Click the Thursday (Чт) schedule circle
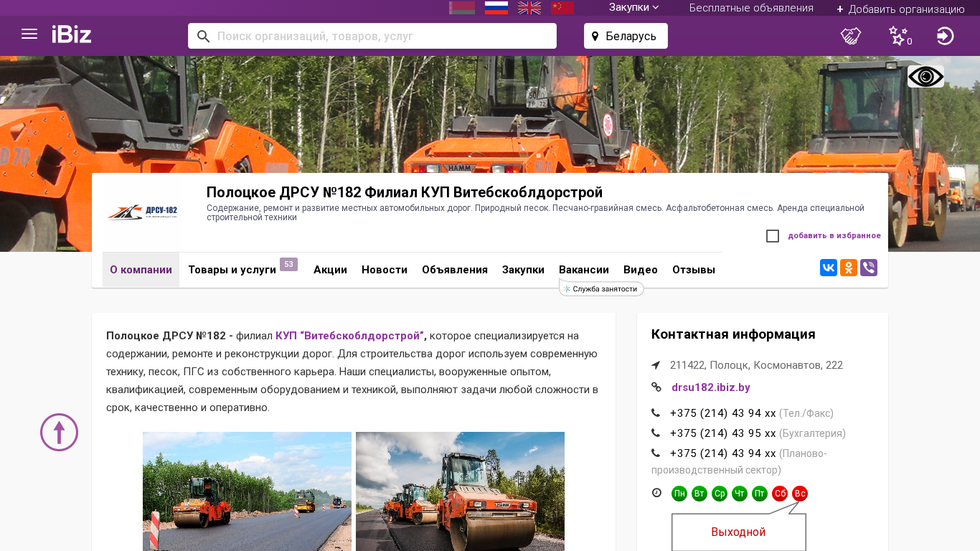The width and height of the screenshot is (980, 551). pyautogui.click(x=740, y=494)
